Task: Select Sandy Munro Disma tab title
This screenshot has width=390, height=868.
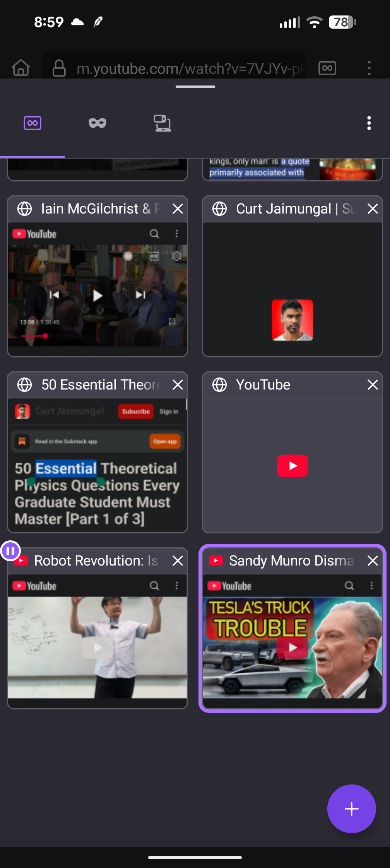Action: tap(291, 561)
